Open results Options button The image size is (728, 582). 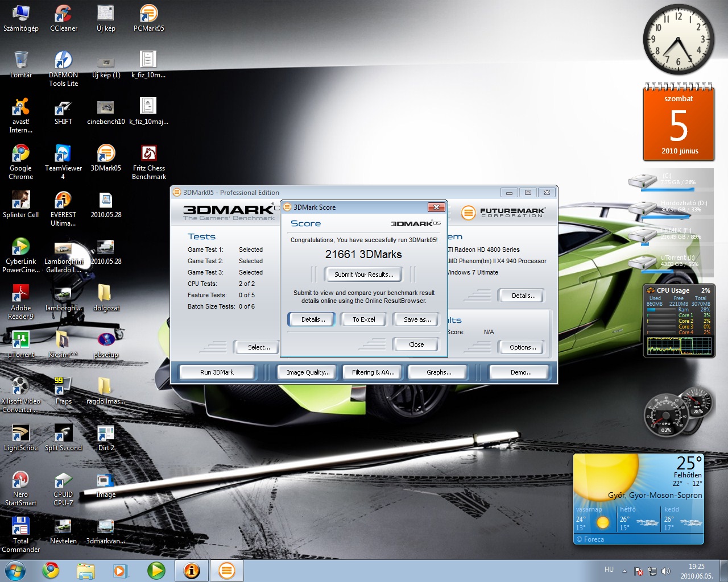click(523, 347)
